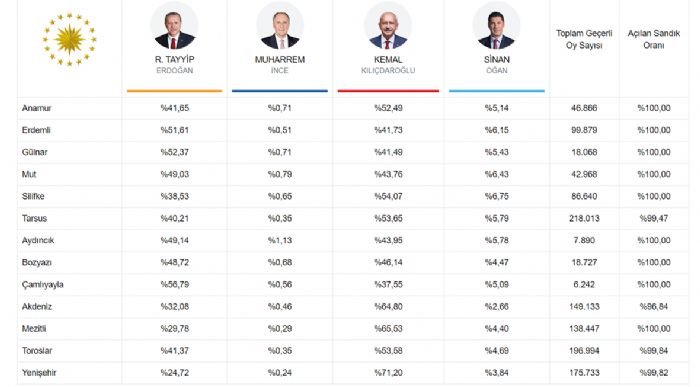
Task: Select the Açılan Sandık Oranı column header
Action: click(654, 39)
